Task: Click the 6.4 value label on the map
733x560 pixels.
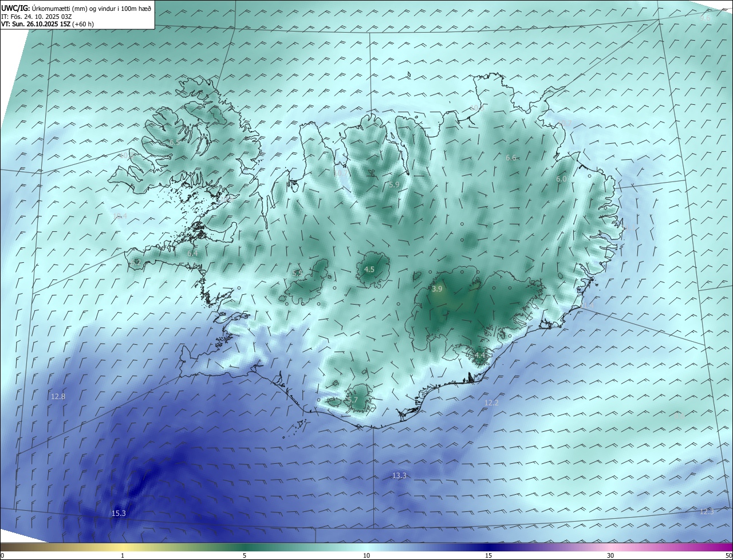Action: [x=192, y=253]
